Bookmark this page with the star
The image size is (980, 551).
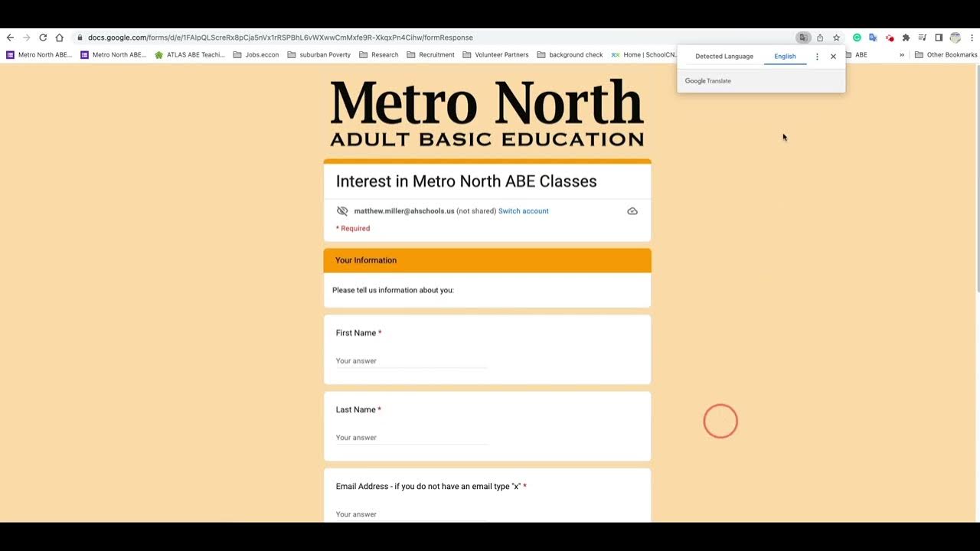click(x=836, y=37)
